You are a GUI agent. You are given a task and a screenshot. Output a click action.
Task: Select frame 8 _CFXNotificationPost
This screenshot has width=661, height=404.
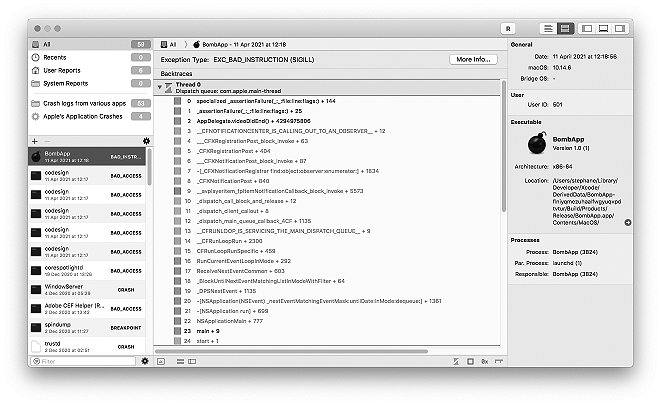click(x=327, y=181)
